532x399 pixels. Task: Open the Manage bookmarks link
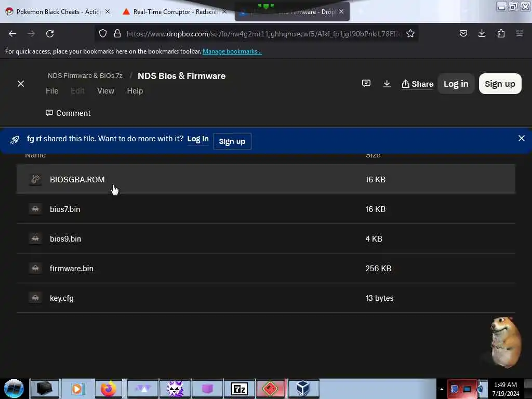pos(232,51)
